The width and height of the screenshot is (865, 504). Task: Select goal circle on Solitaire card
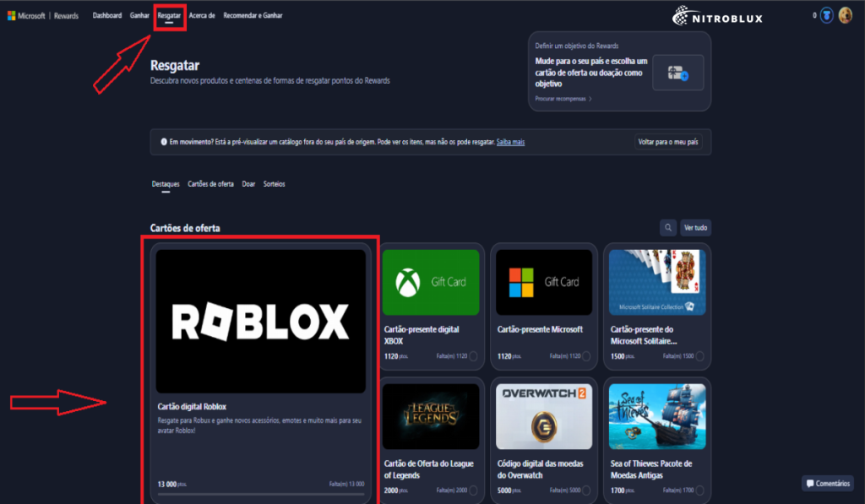699,356
